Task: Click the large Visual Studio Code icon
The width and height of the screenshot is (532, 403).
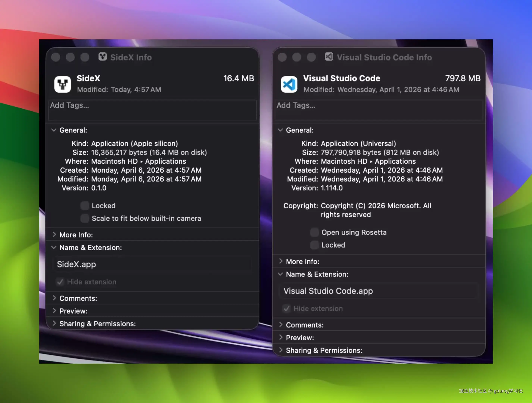Action: coord(289,84)
